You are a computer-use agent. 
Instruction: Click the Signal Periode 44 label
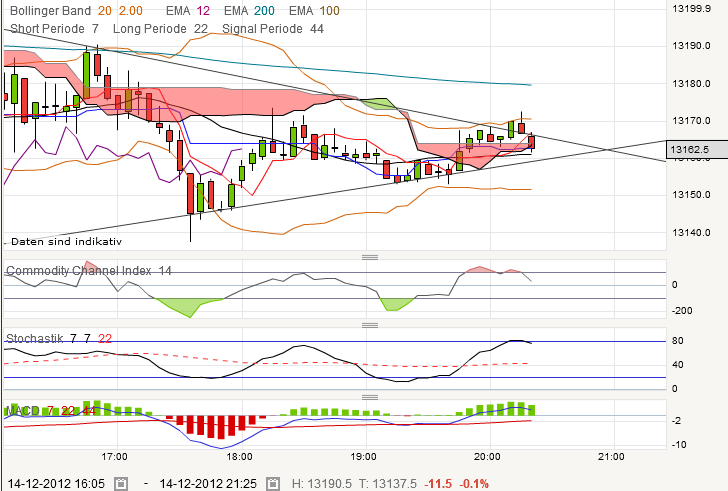(x=273, y=29)
